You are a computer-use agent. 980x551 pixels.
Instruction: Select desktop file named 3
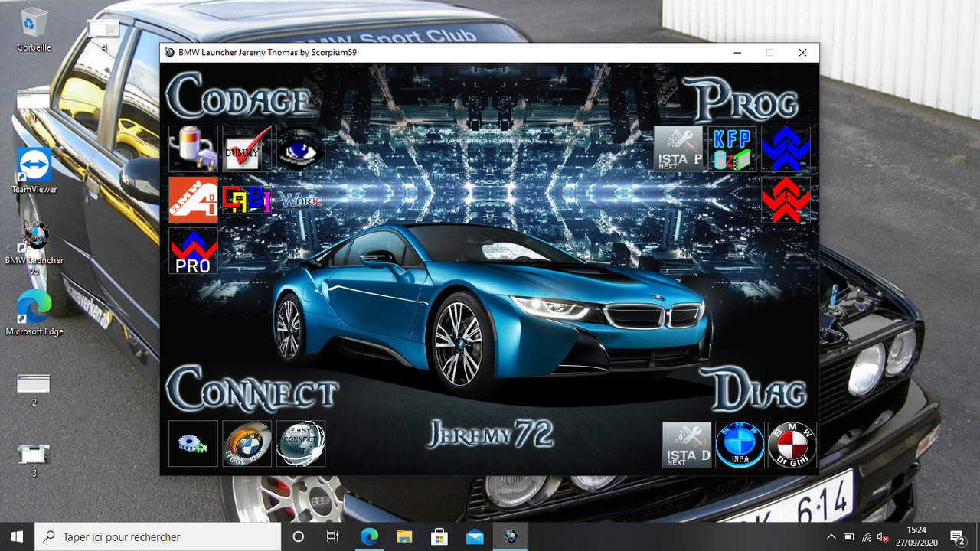pos(34,461)
